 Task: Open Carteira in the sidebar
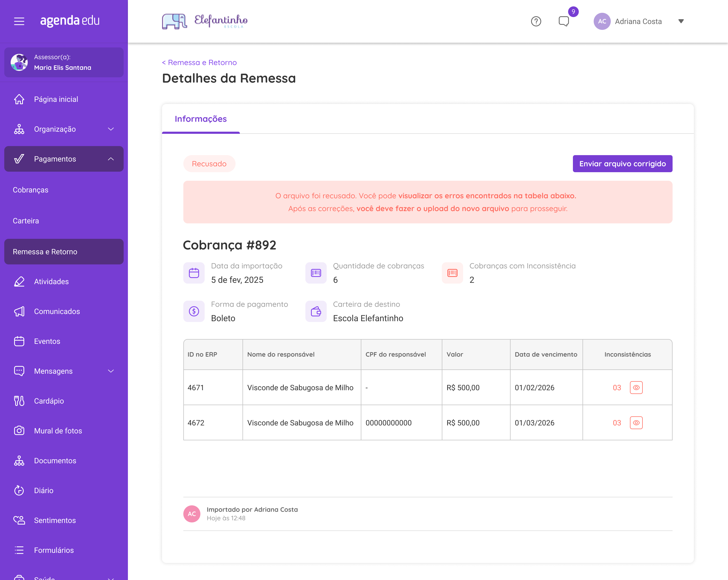26,221
